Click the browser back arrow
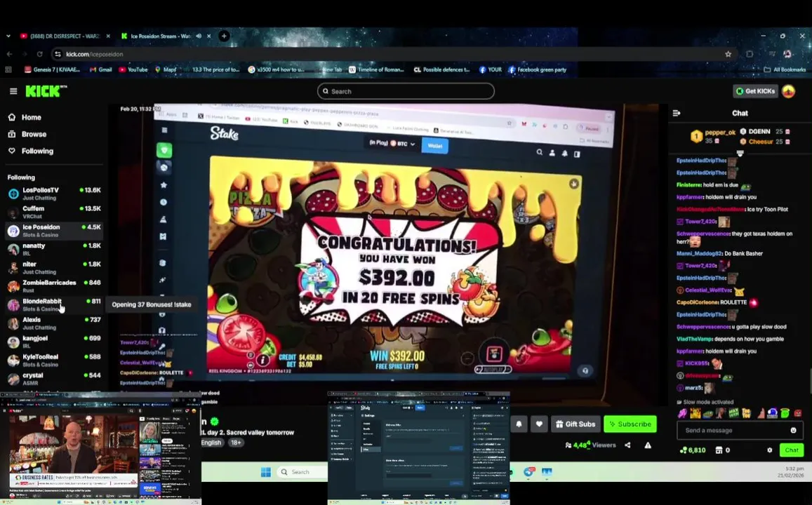Screen dimensions: 812x505 click(x=9, y=54)
